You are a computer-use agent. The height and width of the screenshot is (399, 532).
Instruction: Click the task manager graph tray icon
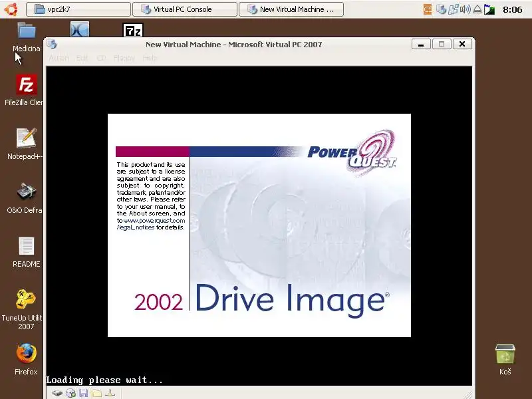point(489,9)
